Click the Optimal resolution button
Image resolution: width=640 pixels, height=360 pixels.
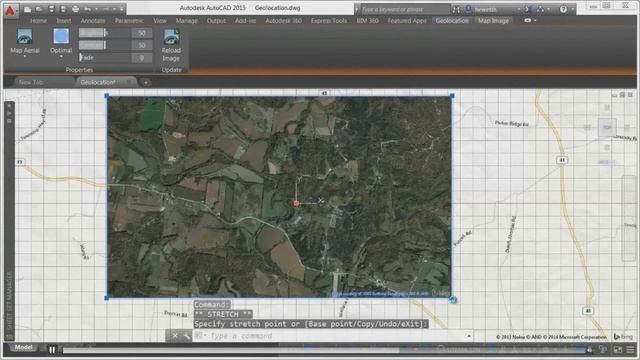click(61, 42)
